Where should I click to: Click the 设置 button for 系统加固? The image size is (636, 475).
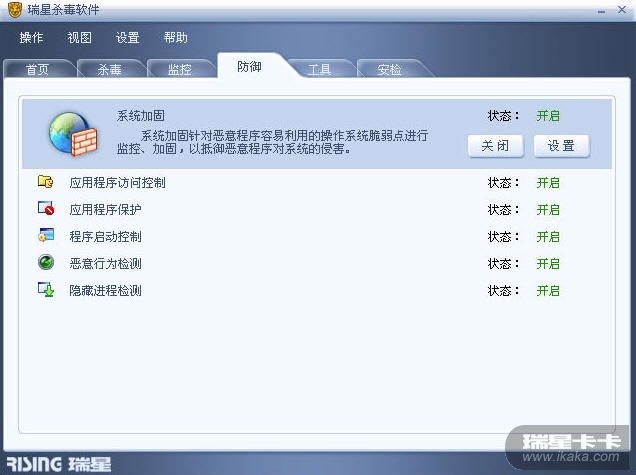click(561, 146)
